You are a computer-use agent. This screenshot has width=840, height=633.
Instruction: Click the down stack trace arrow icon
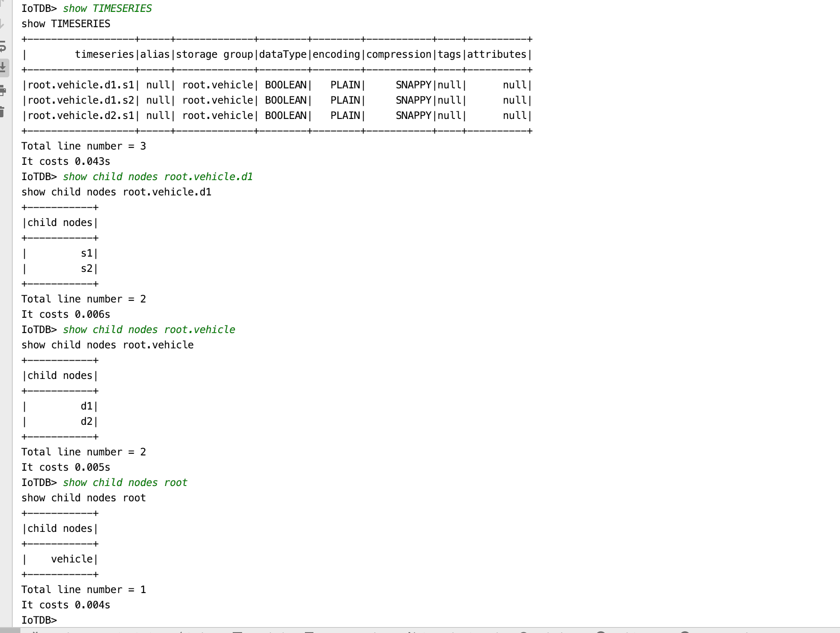click(x=2, y=24)
